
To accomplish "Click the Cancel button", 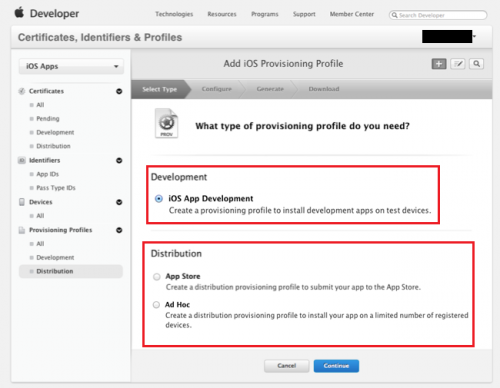I will click(287, 366).
